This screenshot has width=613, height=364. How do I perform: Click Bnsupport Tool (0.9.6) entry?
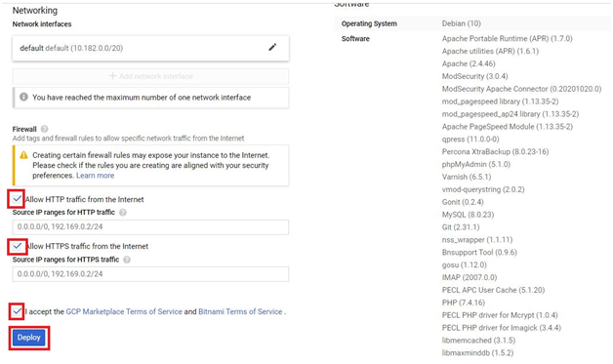click(479, 252)
